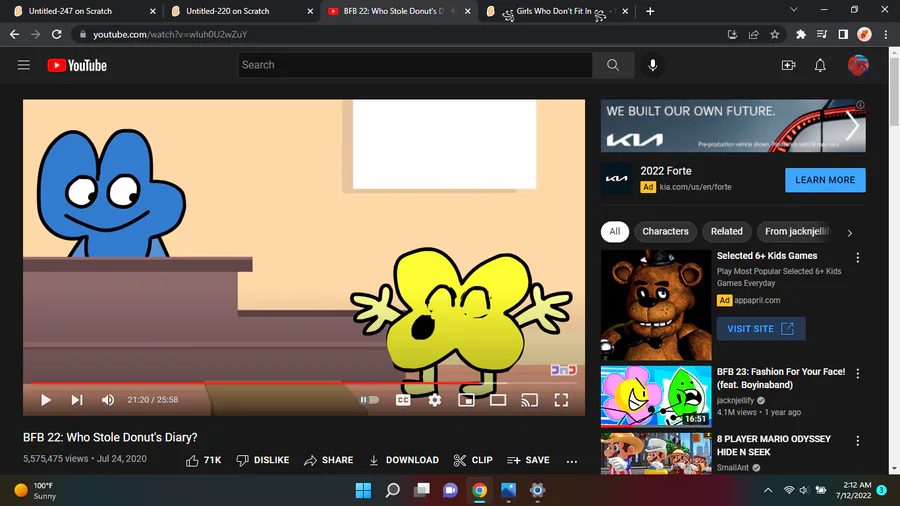The height and width of the screenshot is (506, 900).
Task: Cast the video to a TV
Action: 529,400
